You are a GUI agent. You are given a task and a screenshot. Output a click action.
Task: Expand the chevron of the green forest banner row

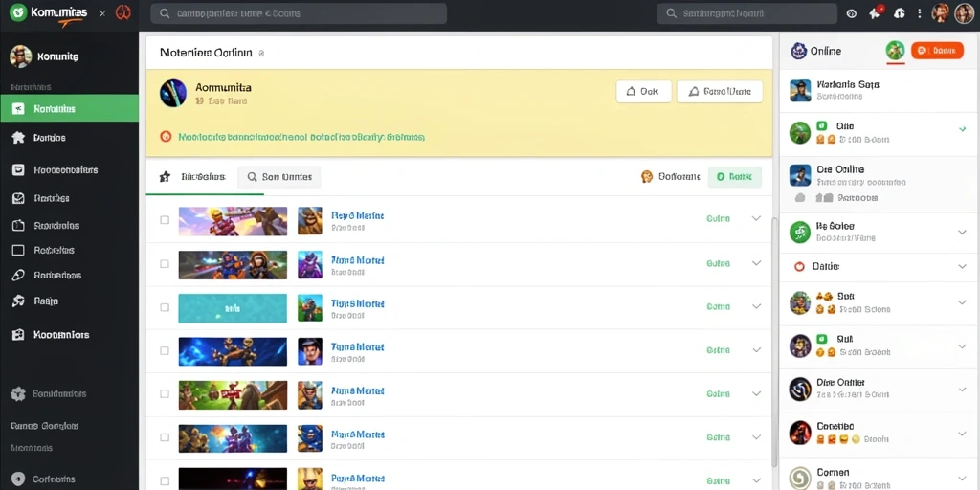[756, 393]
